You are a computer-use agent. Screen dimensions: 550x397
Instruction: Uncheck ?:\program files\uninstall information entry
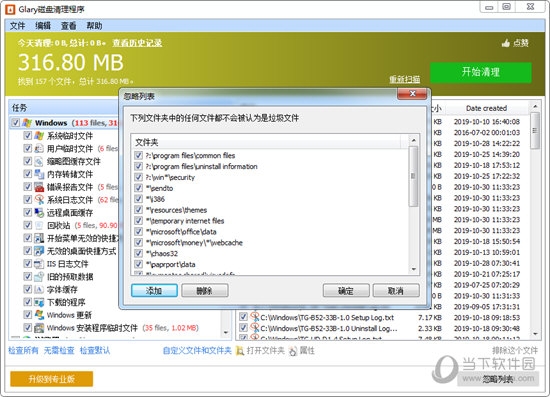point(139,166)
